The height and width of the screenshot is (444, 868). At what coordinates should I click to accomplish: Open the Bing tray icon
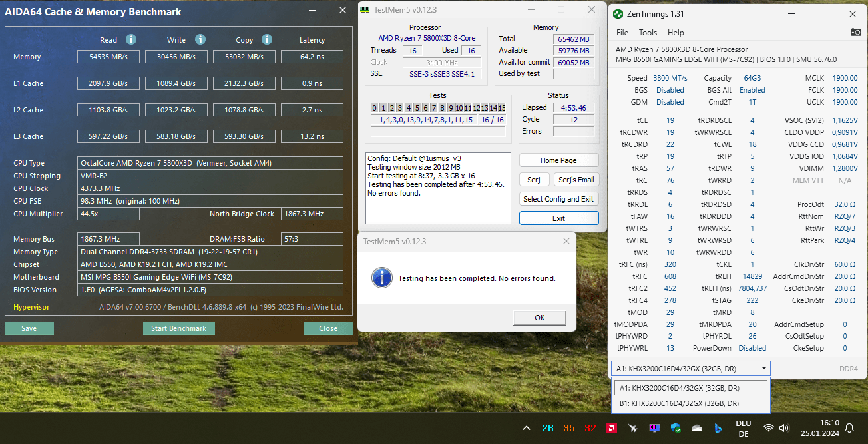718,428
